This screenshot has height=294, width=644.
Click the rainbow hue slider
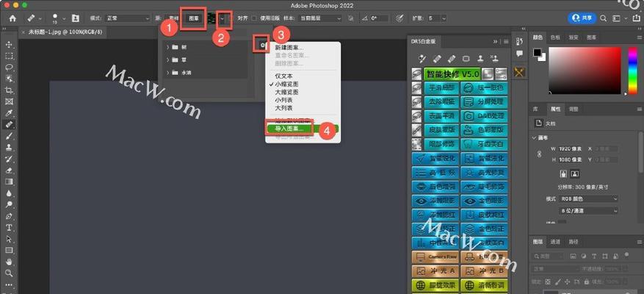[x=633, y=71]
